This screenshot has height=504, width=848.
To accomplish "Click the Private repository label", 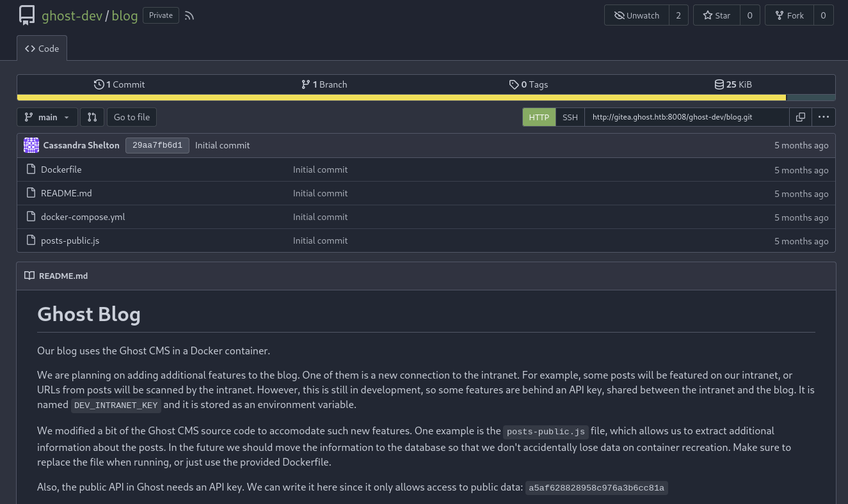I will click(x=161, y=15).
